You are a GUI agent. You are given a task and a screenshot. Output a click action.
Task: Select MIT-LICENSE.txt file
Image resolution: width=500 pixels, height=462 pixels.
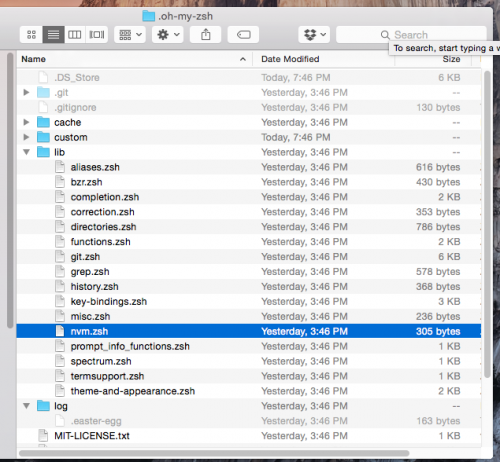click(x=92, y=436)
